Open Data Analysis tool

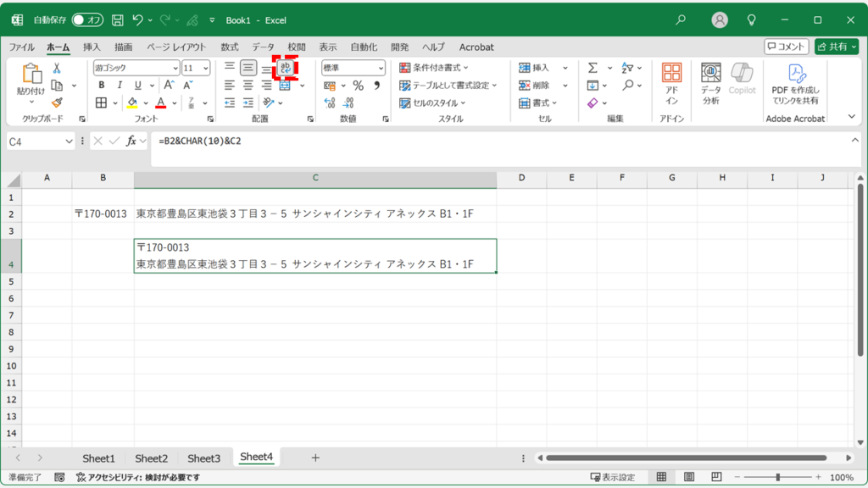[x=711, y=84]
